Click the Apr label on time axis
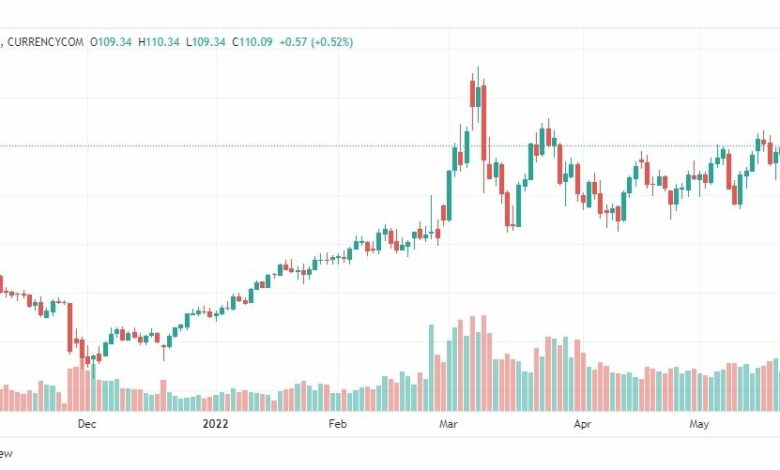This screenshot has height=470, width=780. click(583, 424)
